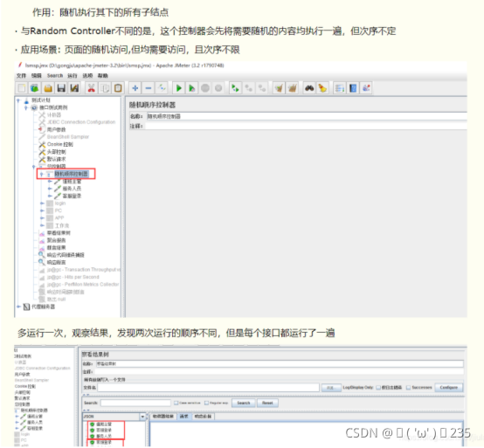The height and width of the screenshot is (448, 484).
Task: Open the 选项 menu
Action: pos(87,76)
